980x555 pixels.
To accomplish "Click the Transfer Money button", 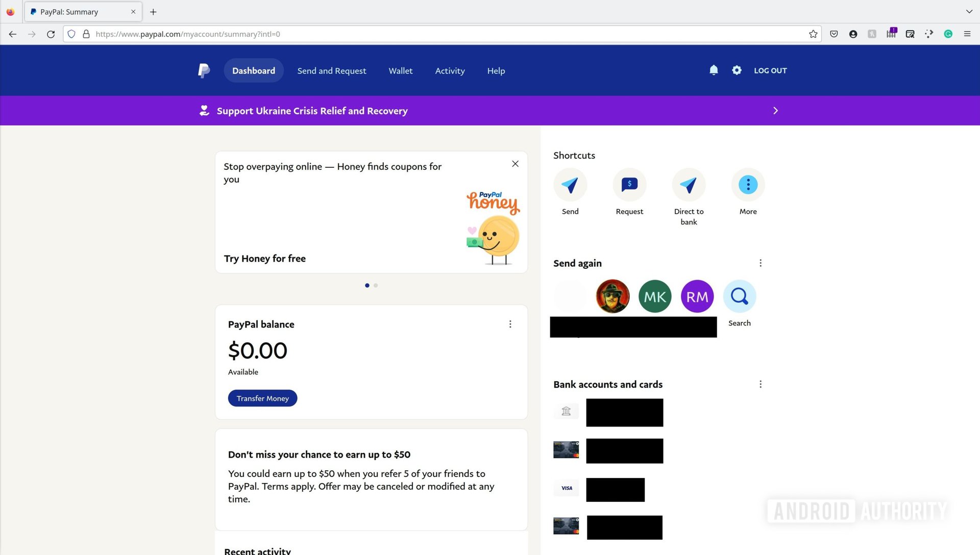I will [x=262, y=398].
